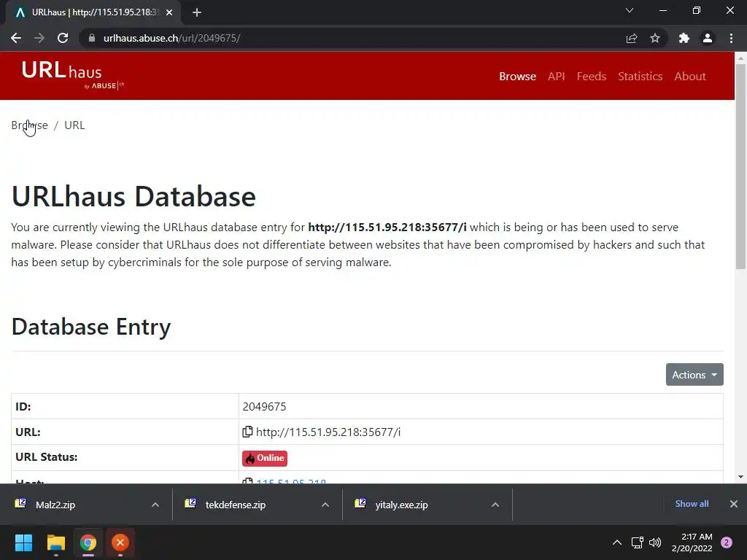The width and height of the screenshot is (747, 560).
Task: Open the network tray icon
Action: [x=637, y=542]
